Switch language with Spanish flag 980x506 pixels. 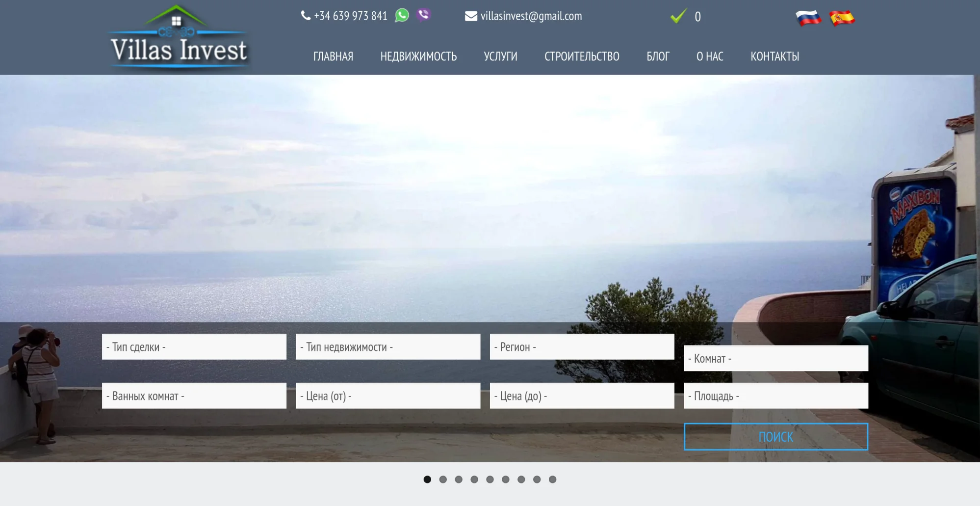coord(842,18)
